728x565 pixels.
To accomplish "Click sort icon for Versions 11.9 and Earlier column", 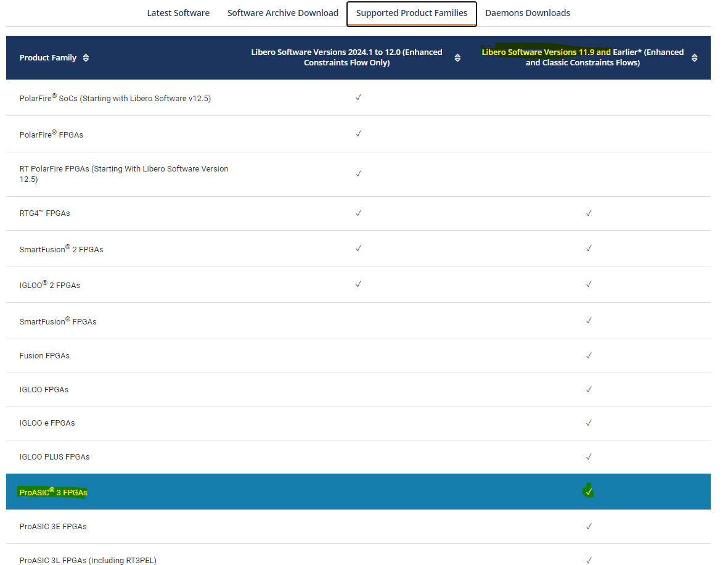I will [695, 58].
